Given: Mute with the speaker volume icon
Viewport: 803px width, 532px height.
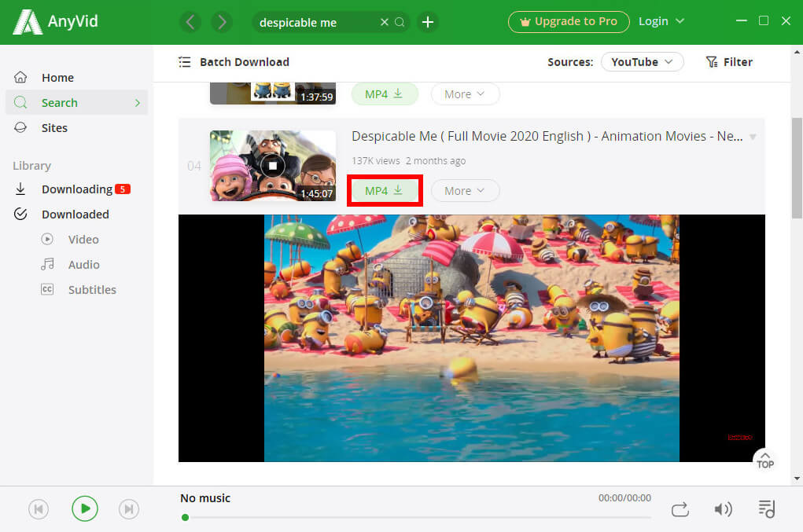Looking at the screenshot, I should 723,509.
